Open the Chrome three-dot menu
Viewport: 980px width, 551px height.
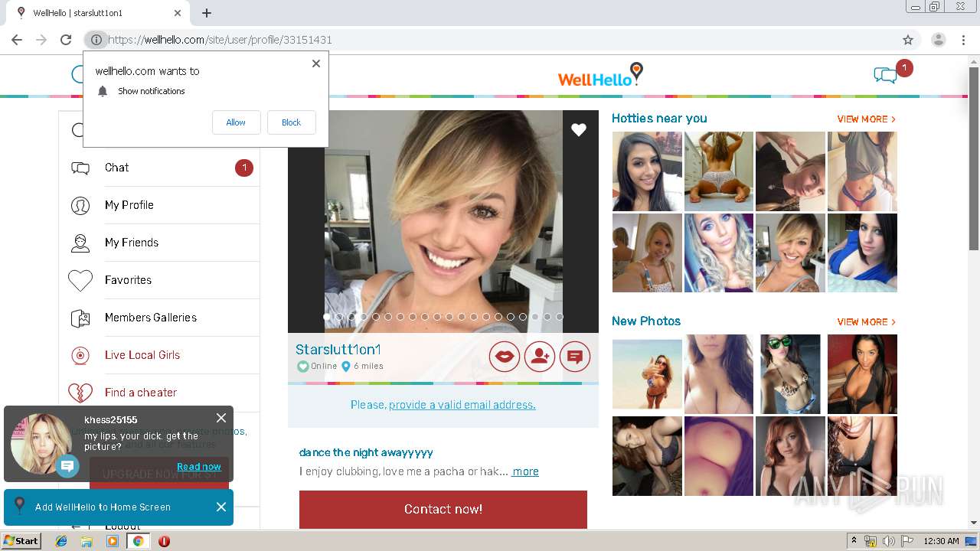coord(964,40)
